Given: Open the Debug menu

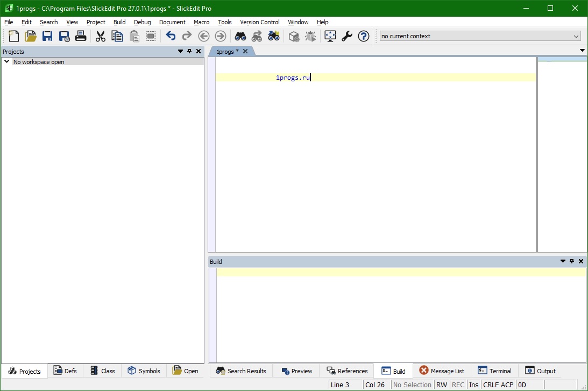Looking at the screenshot, I should (x=143, y=22).
